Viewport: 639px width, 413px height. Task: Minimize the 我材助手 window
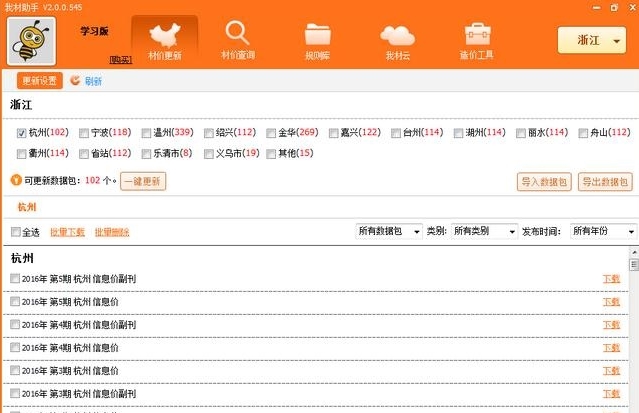click(x=596, y=8)
